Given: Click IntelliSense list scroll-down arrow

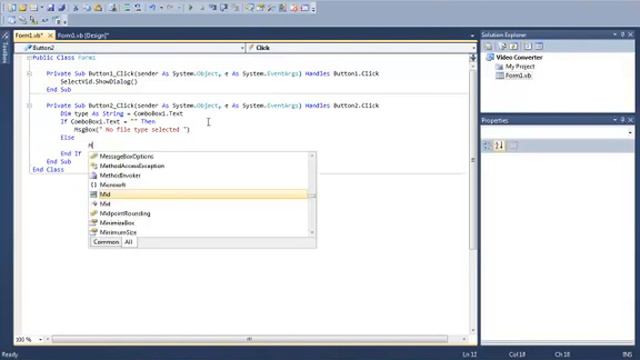Looking at the screenshot, I should tap(312, 232).
